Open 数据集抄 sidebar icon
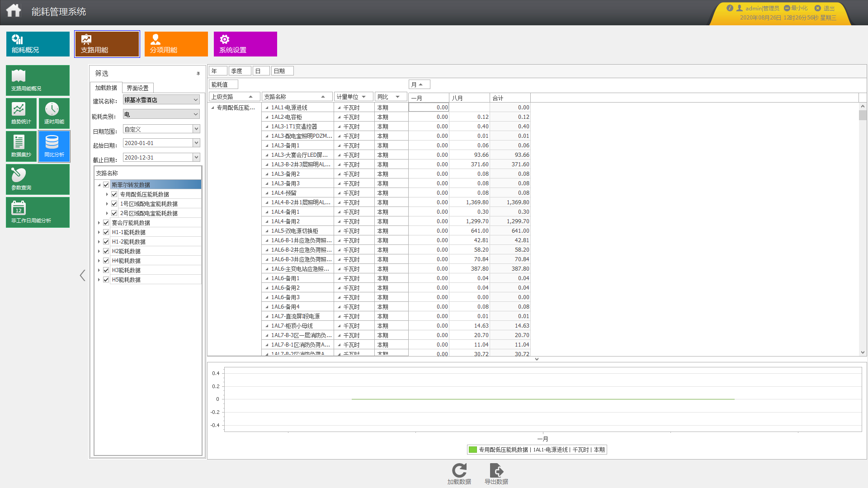Viewport: 868px width, 488px height. coord(21,146)
